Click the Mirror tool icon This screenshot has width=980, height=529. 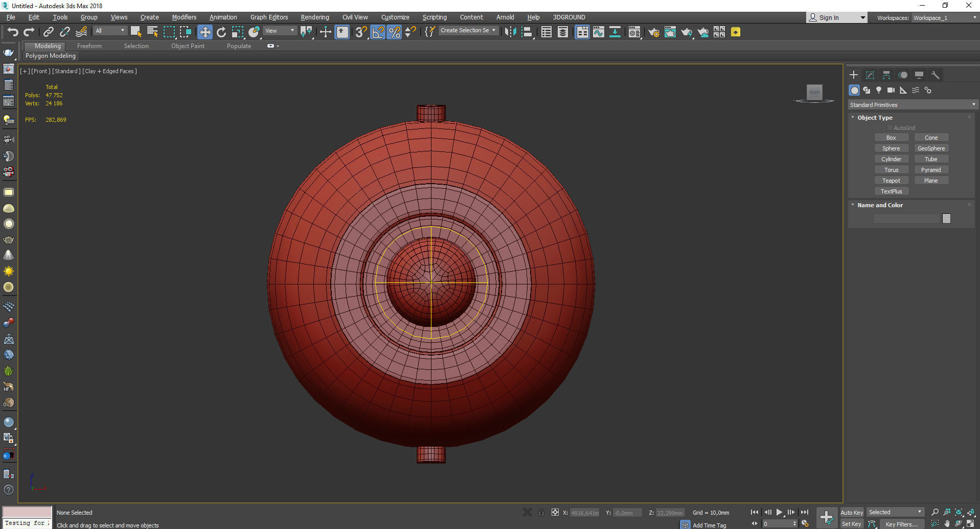(510, 32)
